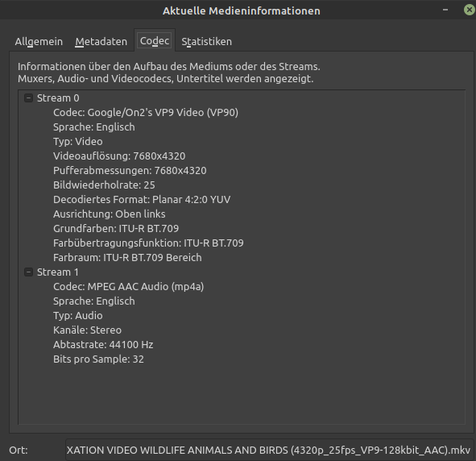476x461 pixels.
Task: Select the Abtastrate 44100 Hz row
Action: 103,345
